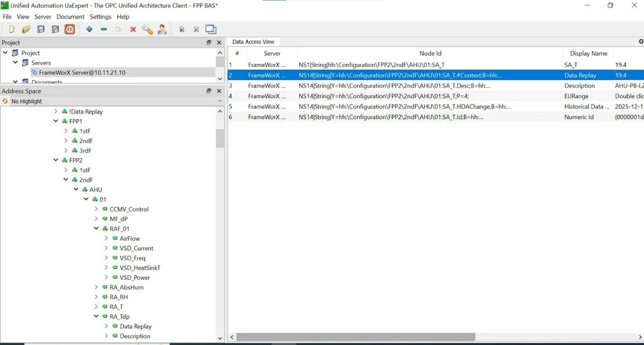Select the VSD_Current tree node

(137, 248)
